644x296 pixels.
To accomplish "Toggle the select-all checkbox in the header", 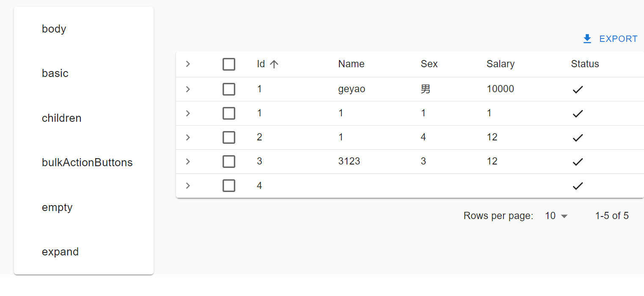I will (x=229, y=64).
